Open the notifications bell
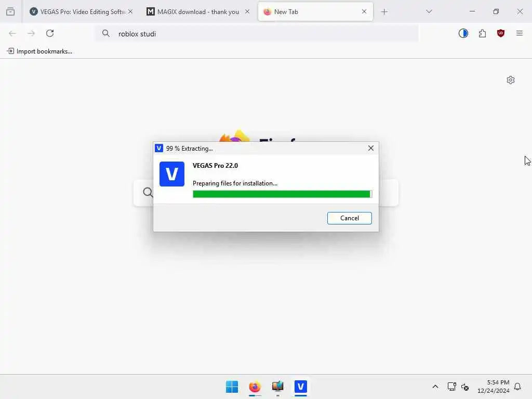 pos(517,387)
